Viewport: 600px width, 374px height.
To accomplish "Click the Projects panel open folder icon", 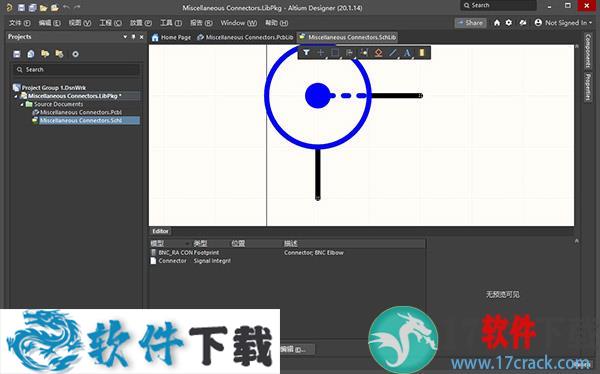I will 45,54.
